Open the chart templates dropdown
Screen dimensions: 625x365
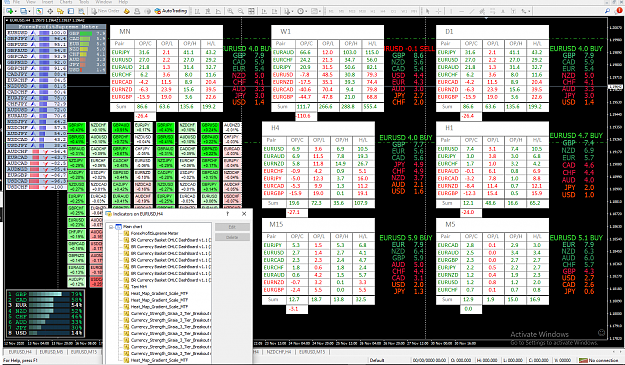[316, 11]
